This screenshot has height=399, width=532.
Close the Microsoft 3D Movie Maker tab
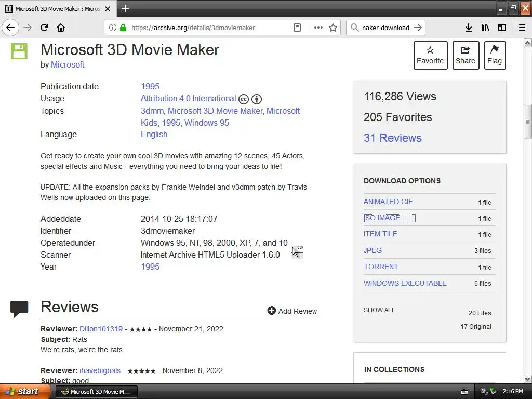point(108,9)
